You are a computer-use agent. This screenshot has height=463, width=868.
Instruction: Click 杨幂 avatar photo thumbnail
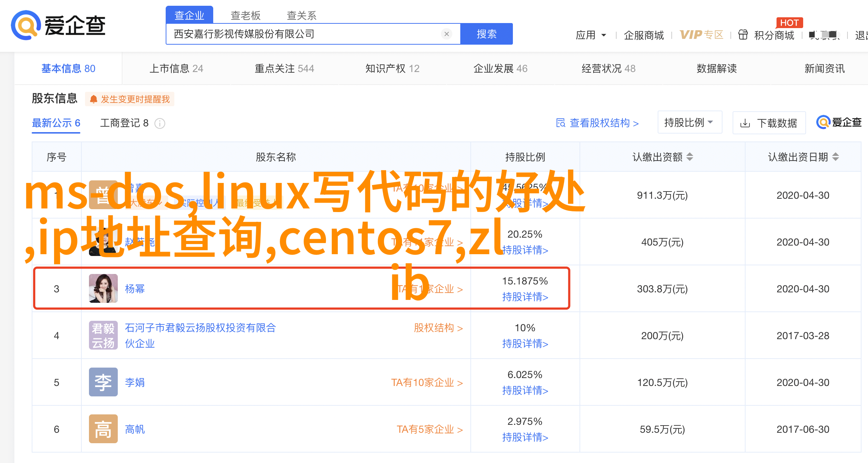point(103,288)
